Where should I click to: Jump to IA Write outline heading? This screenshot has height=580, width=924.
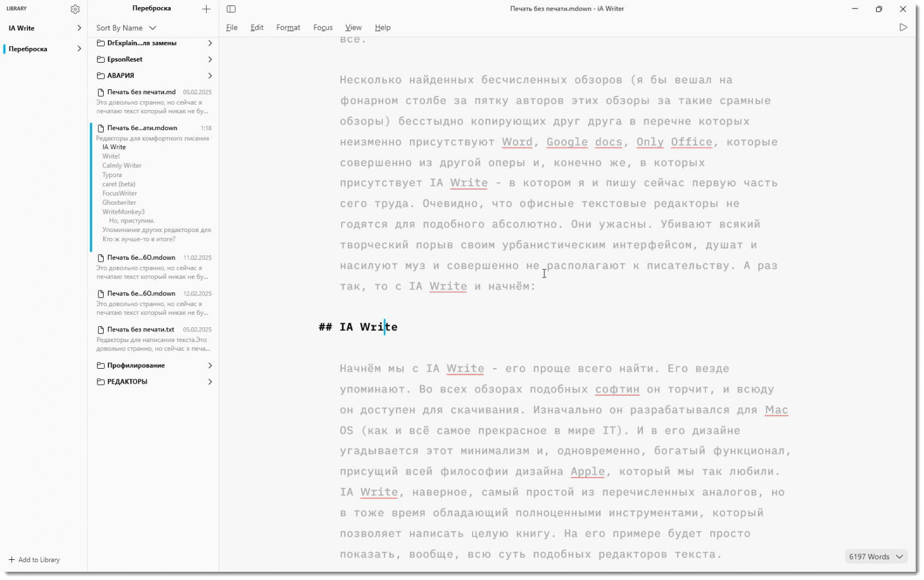114,147
